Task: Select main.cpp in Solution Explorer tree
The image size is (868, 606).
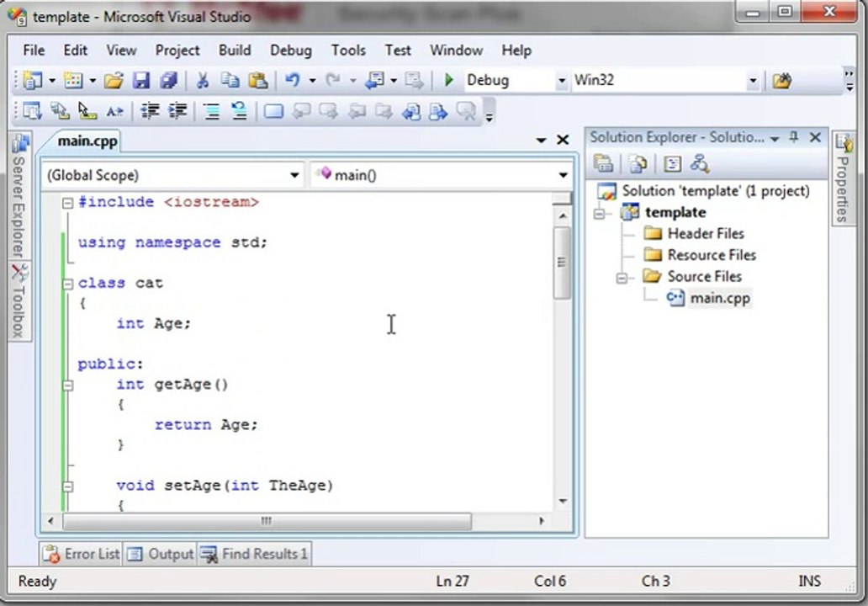Action: pos(719,299)
